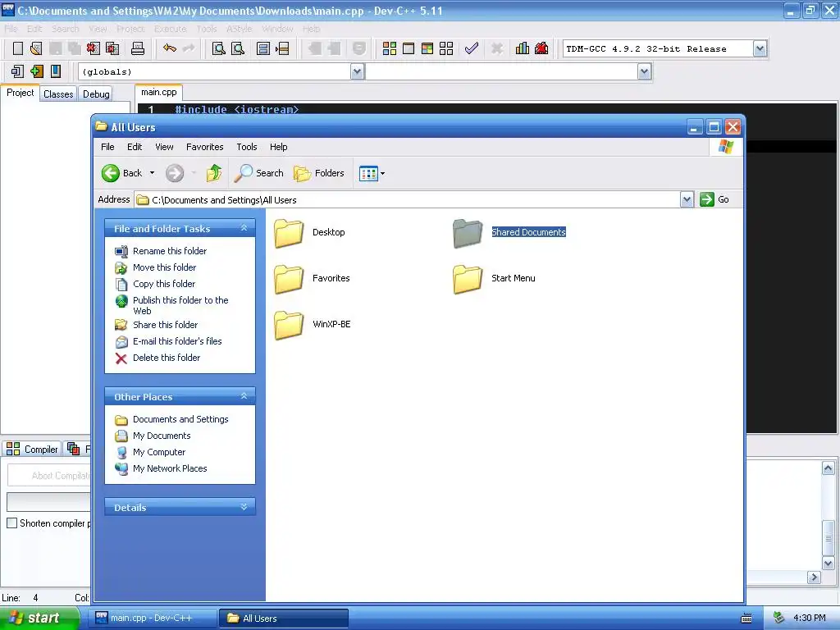Click the Insert snippet icon in Dev-C++ second toolbar
This screenshot has height=630, width=840.
tap(18, 71)
